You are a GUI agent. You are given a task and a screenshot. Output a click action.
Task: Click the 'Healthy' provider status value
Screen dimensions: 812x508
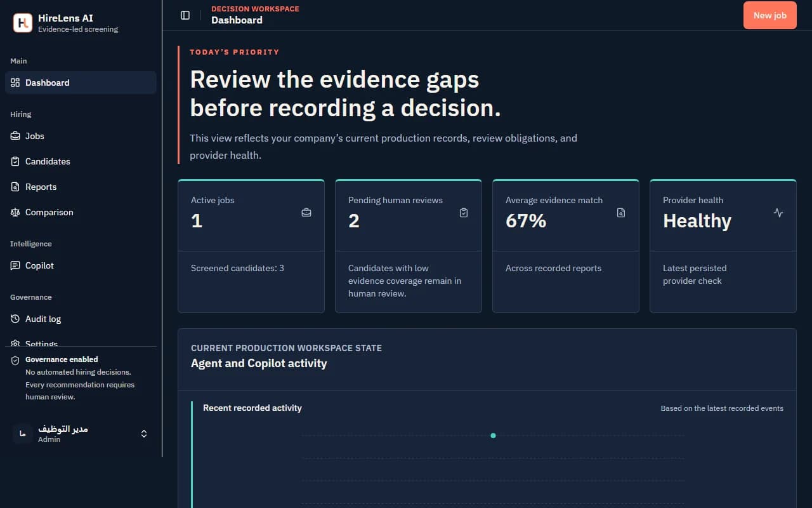[697, 221]
